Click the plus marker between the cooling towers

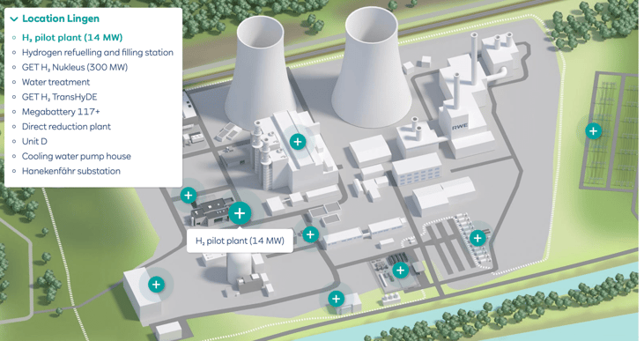click(x=298, y=142)
